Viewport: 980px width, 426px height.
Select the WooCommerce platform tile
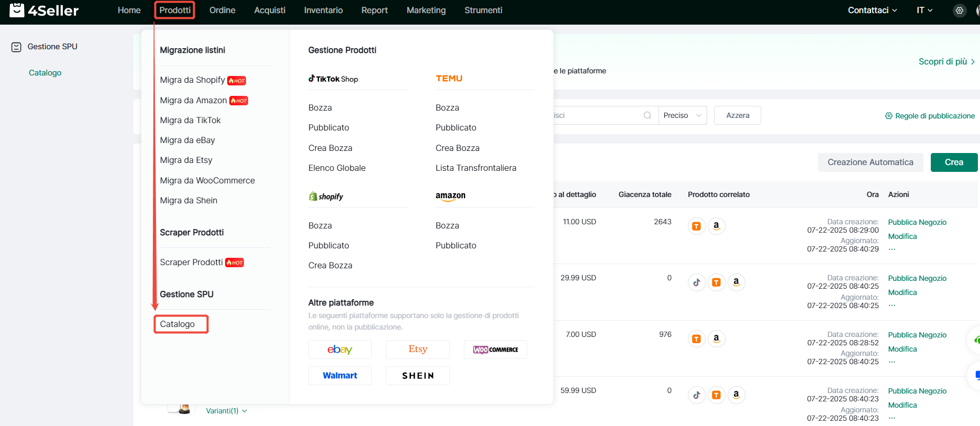pos(495,349)
